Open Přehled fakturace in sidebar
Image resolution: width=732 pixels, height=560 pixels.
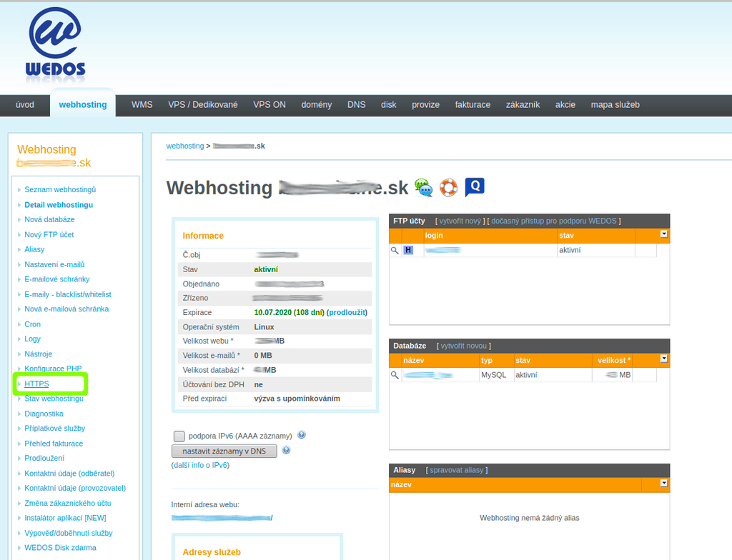pyautogui.click(x=54, y=444)
